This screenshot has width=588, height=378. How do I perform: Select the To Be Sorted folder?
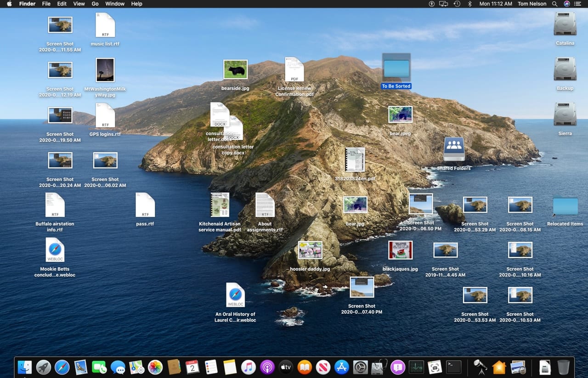(x=396, y=69)
